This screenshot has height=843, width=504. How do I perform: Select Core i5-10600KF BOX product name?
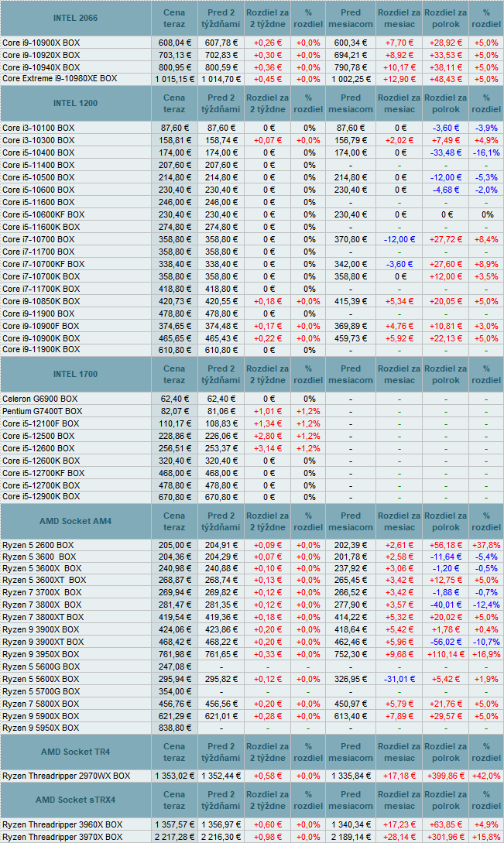click(x=43, y=214)
